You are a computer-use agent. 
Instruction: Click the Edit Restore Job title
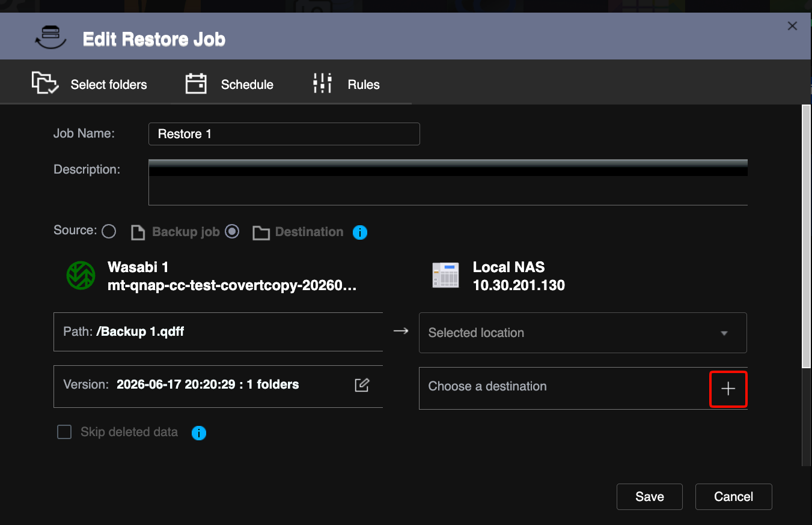click(x=154, y=40)
